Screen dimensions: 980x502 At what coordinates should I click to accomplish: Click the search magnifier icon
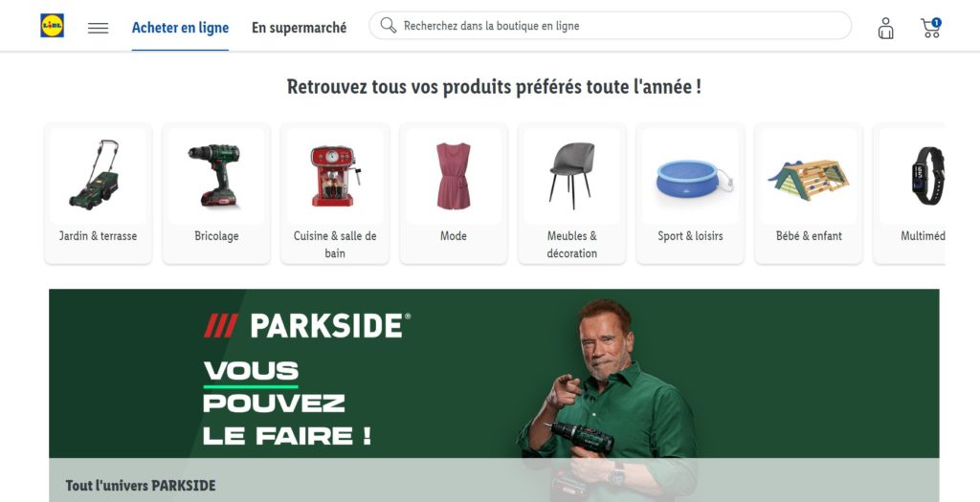389,26
